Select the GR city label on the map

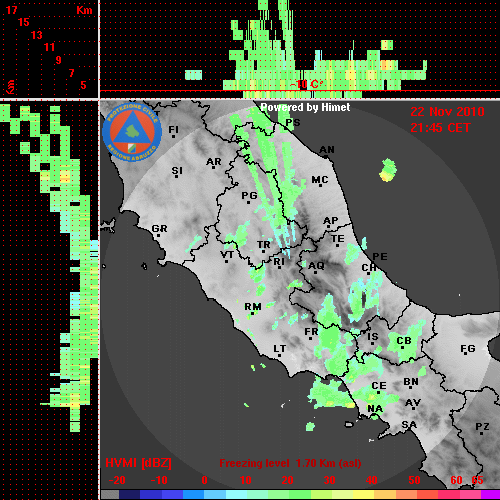pyautogui.click(x=159, y=229)
